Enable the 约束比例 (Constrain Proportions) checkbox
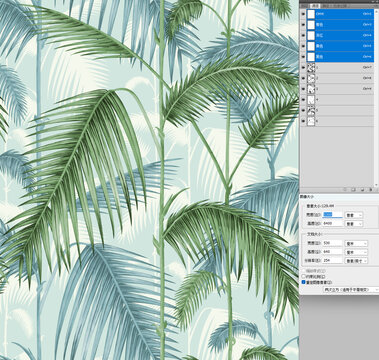The image size is (379, 360). tap(303, 276)
